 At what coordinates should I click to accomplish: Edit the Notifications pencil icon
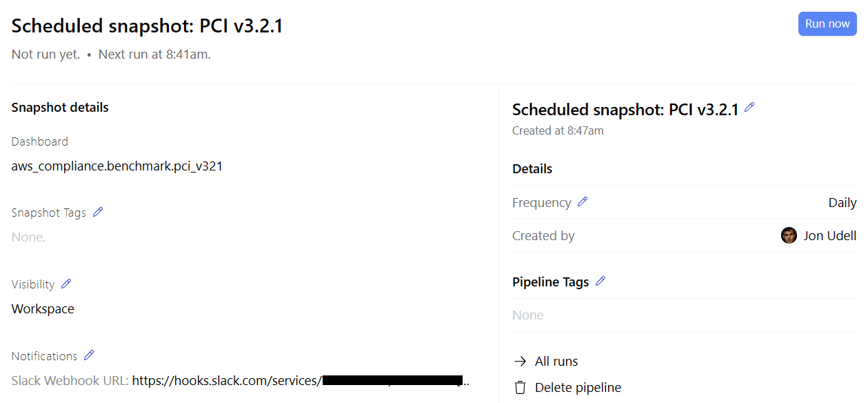[89, 355]
